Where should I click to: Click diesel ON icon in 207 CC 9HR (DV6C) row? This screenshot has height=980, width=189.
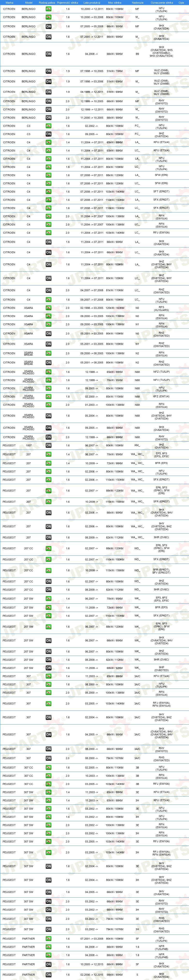[48, 590]
